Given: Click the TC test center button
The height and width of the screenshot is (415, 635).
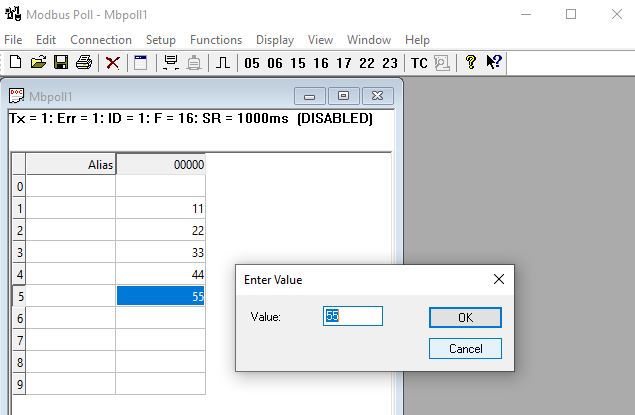Looking at the screenshot, I should tap(419, 63).
